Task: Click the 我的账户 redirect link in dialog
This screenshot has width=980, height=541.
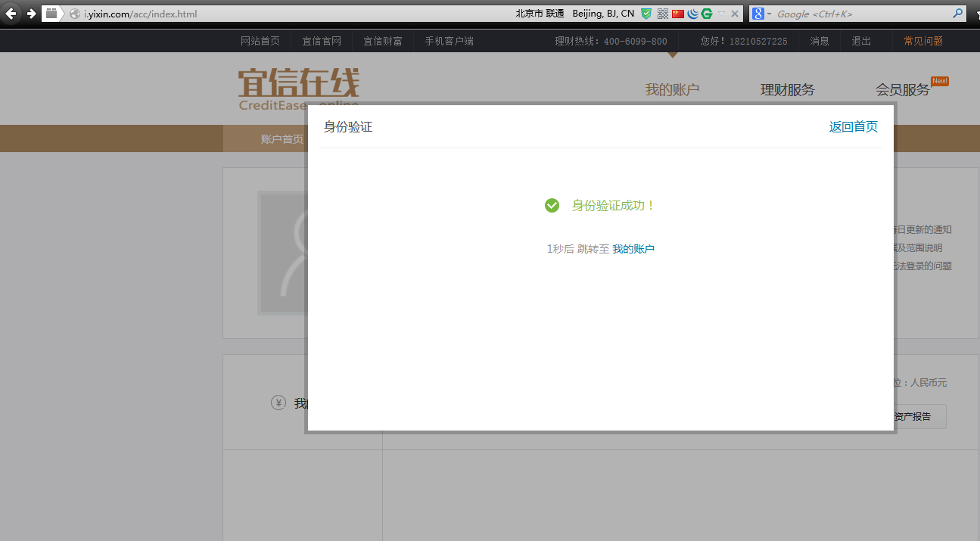Action: point(633,249)
